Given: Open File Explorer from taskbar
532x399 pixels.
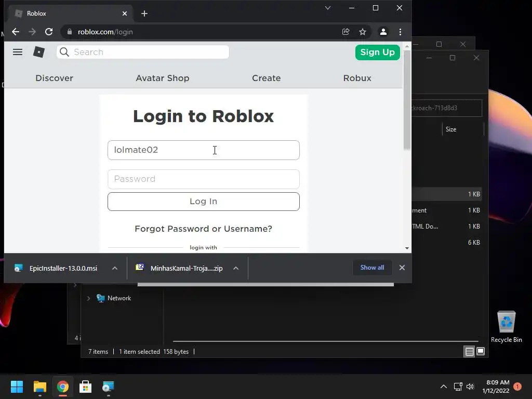Looking at the screenshot, I should (x=39, y=387).
